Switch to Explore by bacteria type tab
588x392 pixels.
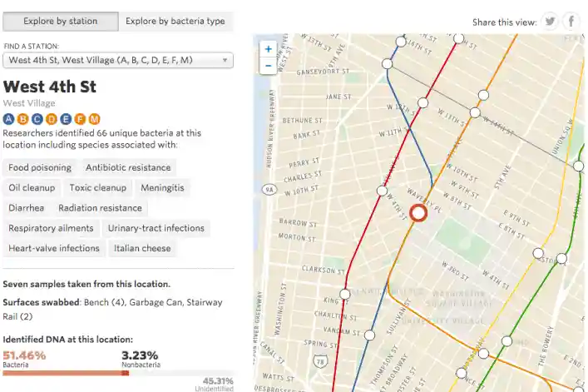coord(175,22)
